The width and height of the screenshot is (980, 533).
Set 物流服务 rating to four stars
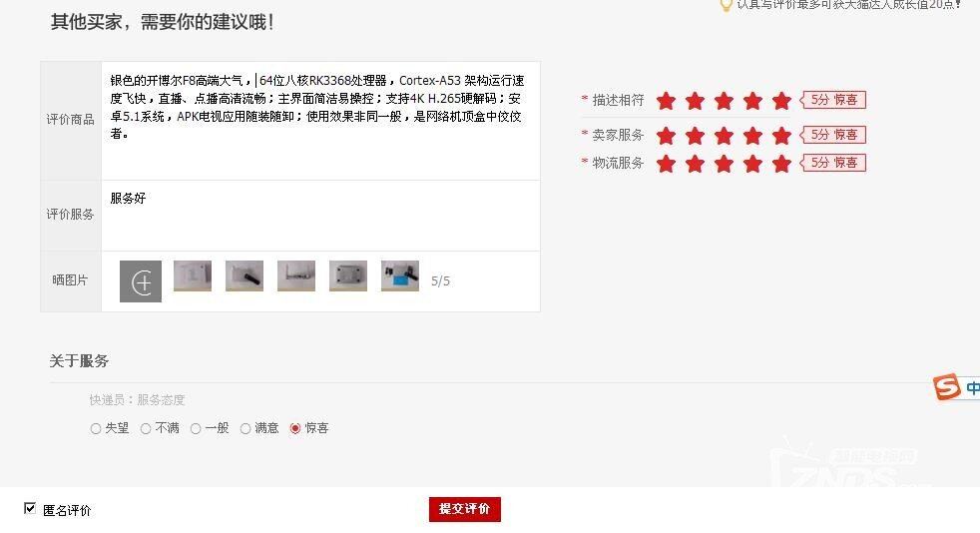[752, 164]
